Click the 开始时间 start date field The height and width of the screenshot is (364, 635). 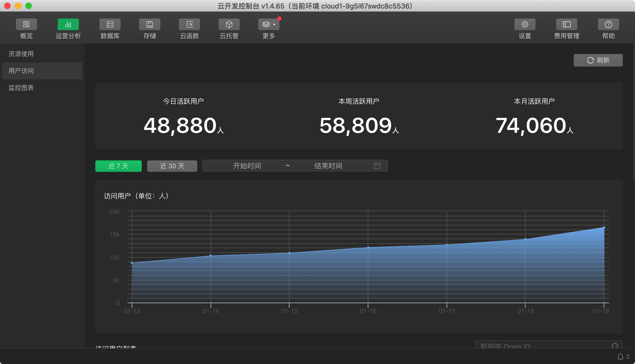pos(247,166)
